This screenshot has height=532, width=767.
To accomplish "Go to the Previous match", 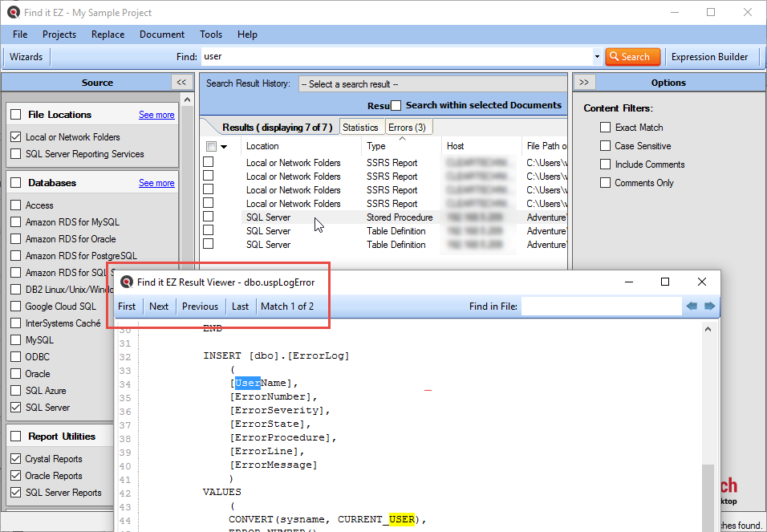I will [x=200, y=307].
